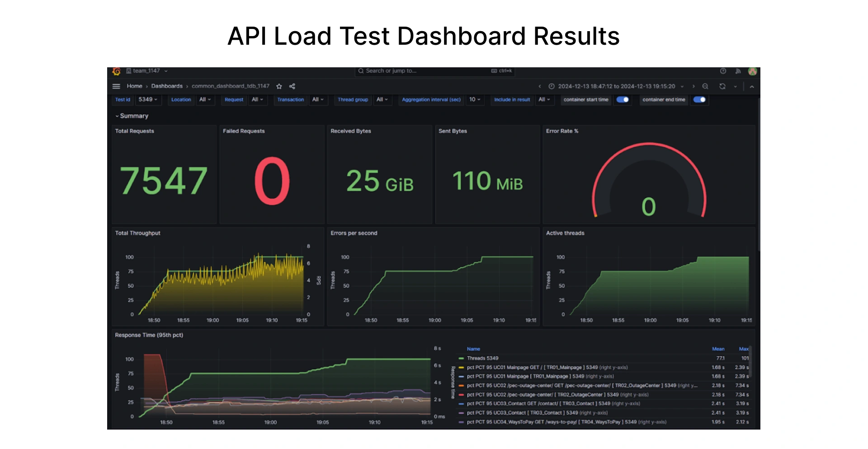Refresh the dashboard using refresh icon
The width and height of the screenshot is (868, 449).
pyautogui.click(x=722, y=86)
